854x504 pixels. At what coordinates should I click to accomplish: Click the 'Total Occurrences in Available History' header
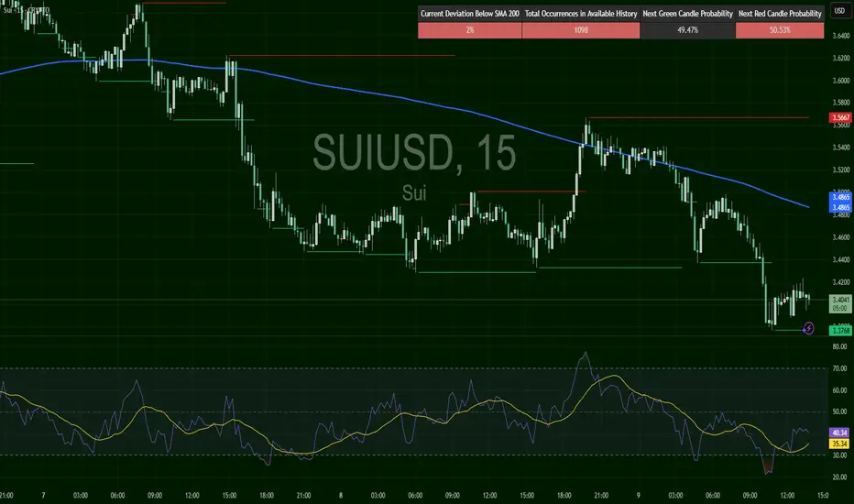coord(581,14)
